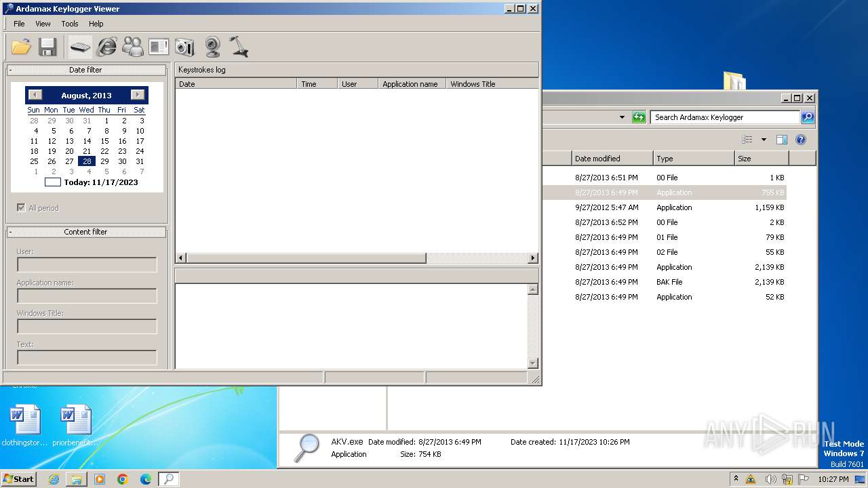
Task: Select the BAK File row in Explorer
Action: (x=665, y=282)
